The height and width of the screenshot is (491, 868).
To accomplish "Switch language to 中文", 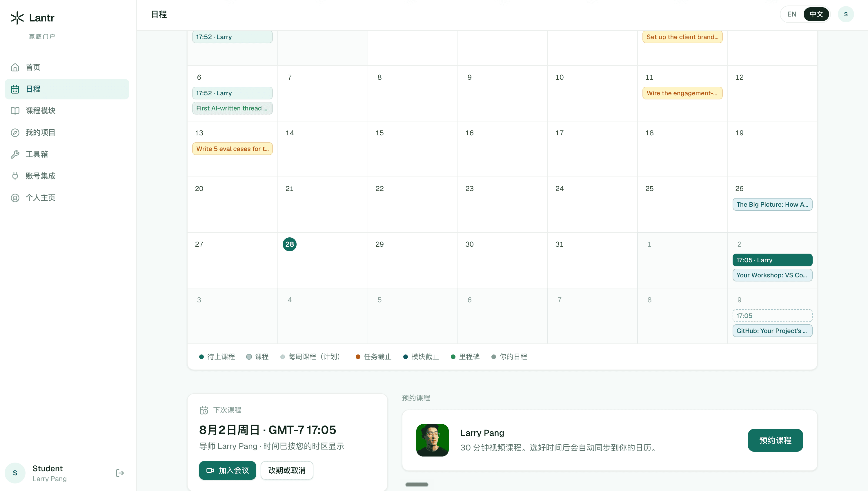I will tap(816, 14).
